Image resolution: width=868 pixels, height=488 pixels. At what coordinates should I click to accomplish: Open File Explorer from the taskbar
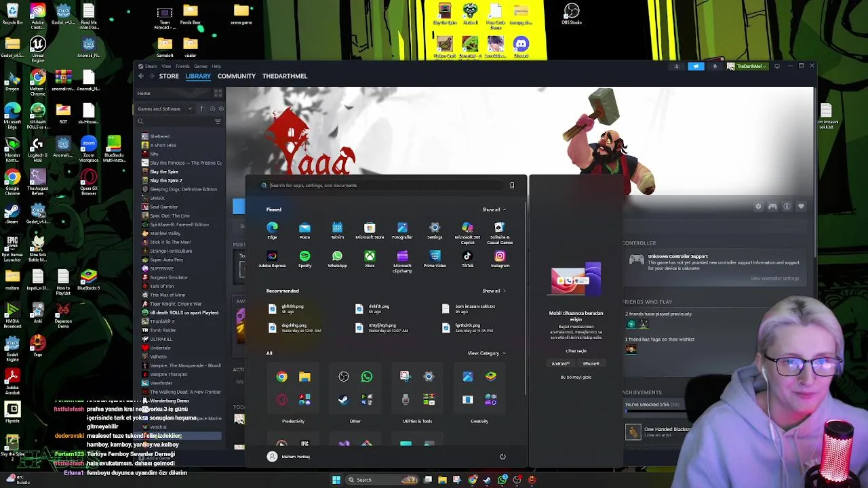click(x=442, y=480)
